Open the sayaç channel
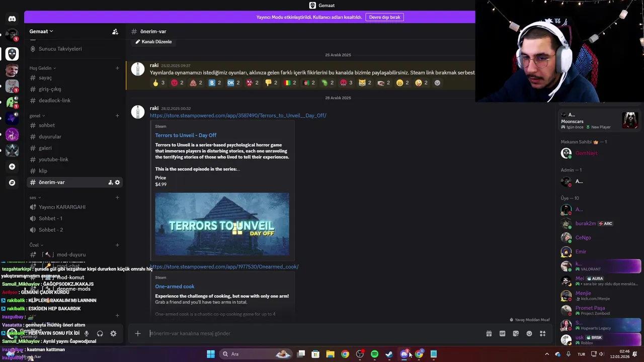 point(74,78)
